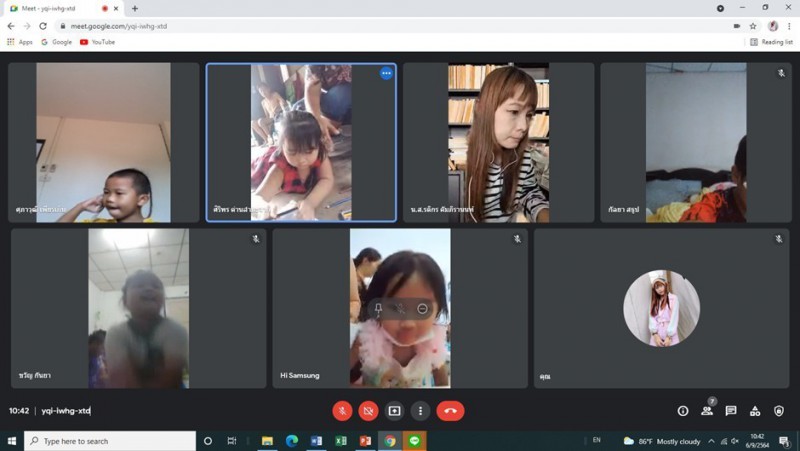Toggle the muted microphone button

point(342,410)
